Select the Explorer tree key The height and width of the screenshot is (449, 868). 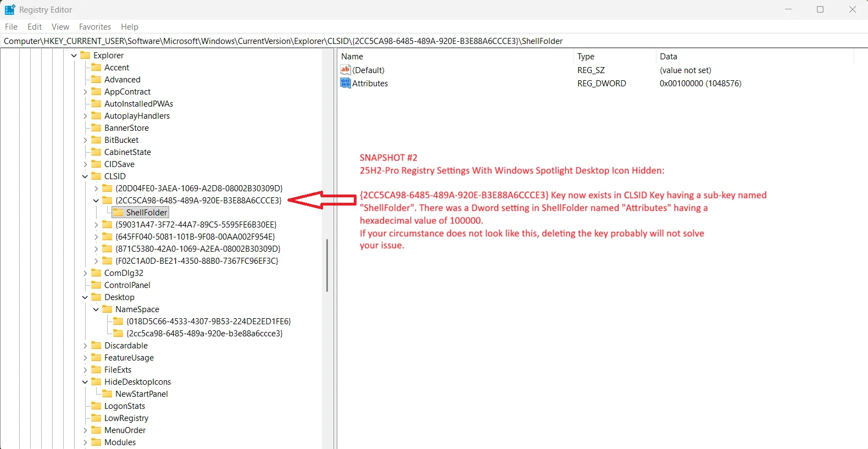point(109,56)
